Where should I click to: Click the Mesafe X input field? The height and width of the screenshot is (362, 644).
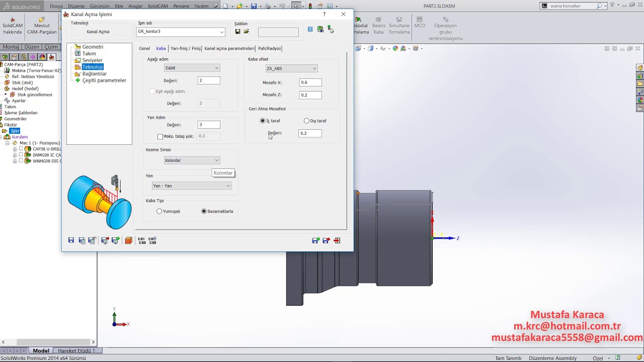pyautogui.click(x=310, y=82)
